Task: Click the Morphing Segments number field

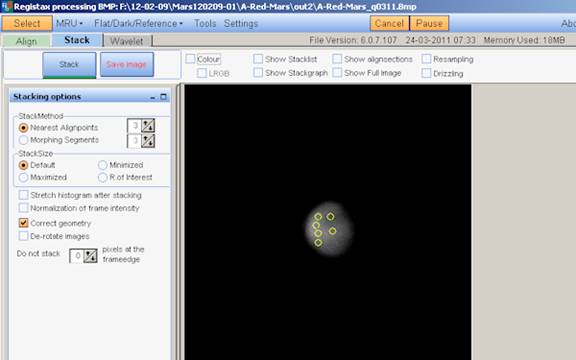Action: point(134,141)
